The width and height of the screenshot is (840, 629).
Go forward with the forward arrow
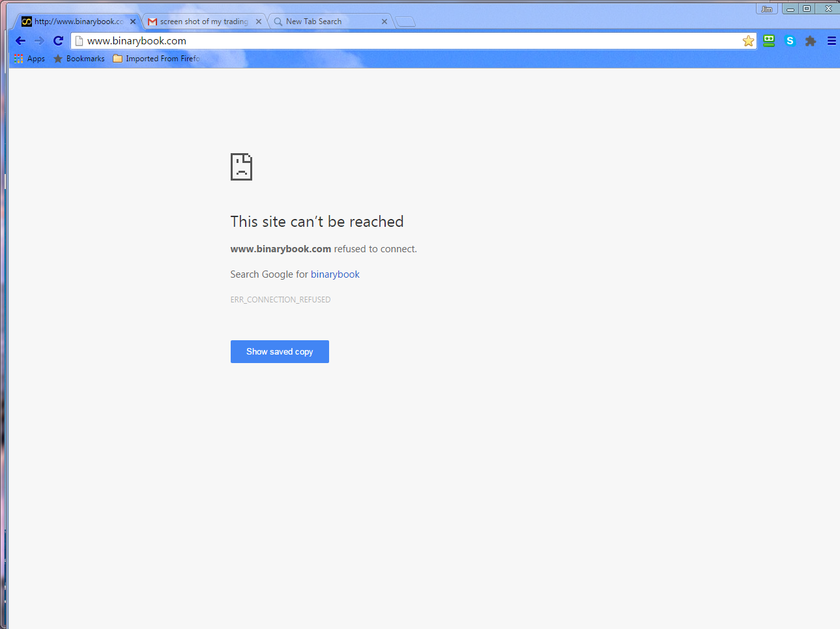tap(39, 41)
